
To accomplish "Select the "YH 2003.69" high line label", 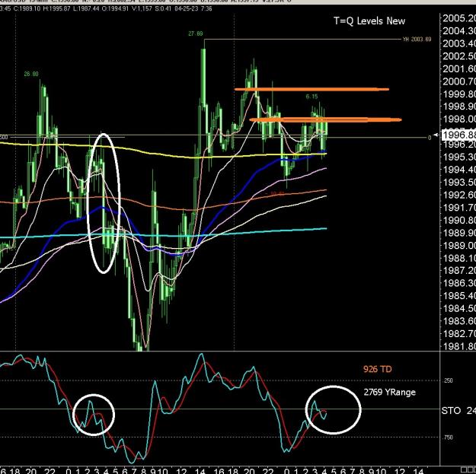I will [417, 39].
